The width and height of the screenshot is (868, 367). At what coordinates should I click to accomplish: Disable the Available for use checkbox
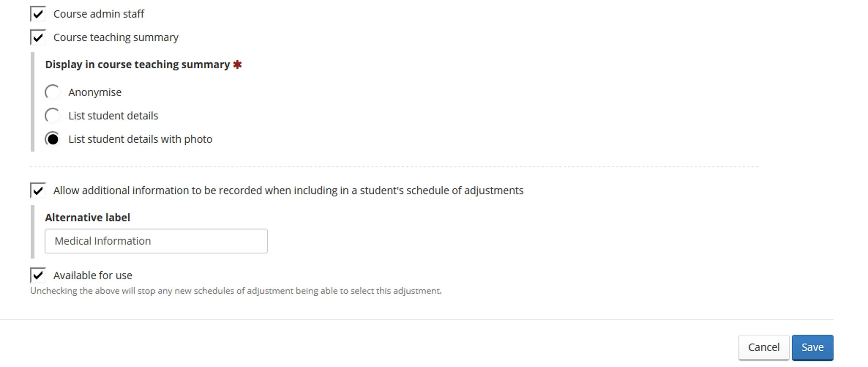[38, 275]
